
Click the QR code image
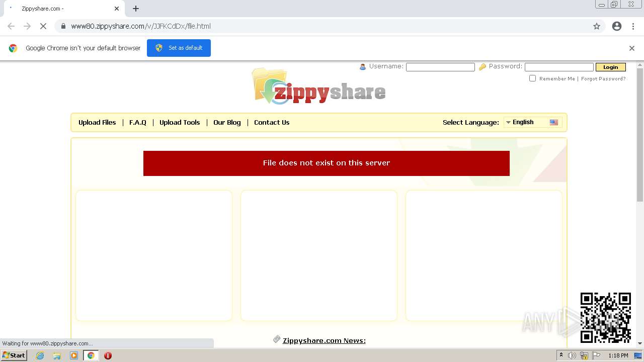coord(605,317)
